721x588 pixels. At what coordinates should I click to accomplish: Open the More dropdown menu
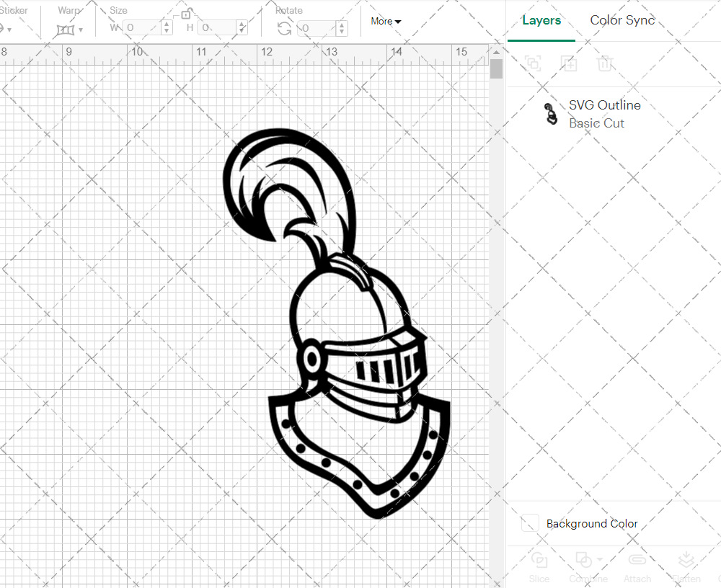[x=386, y=21]
